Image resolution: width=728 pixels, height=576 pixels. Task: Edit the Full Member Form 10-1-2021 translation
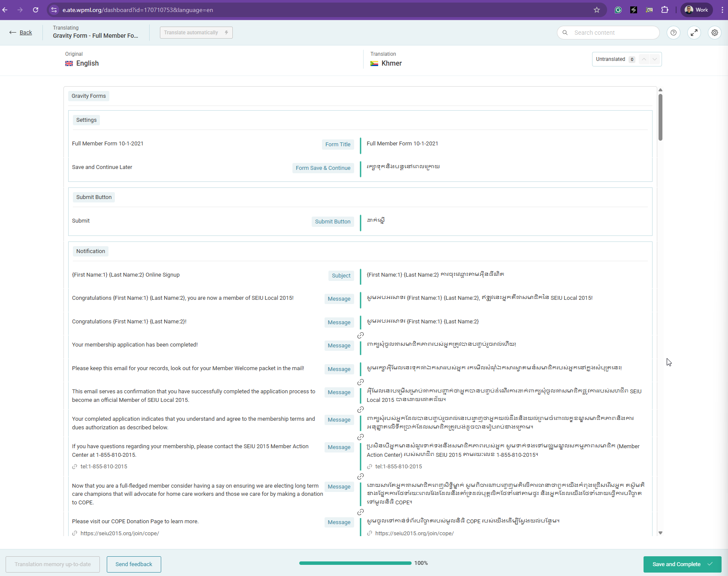point(402,144)
